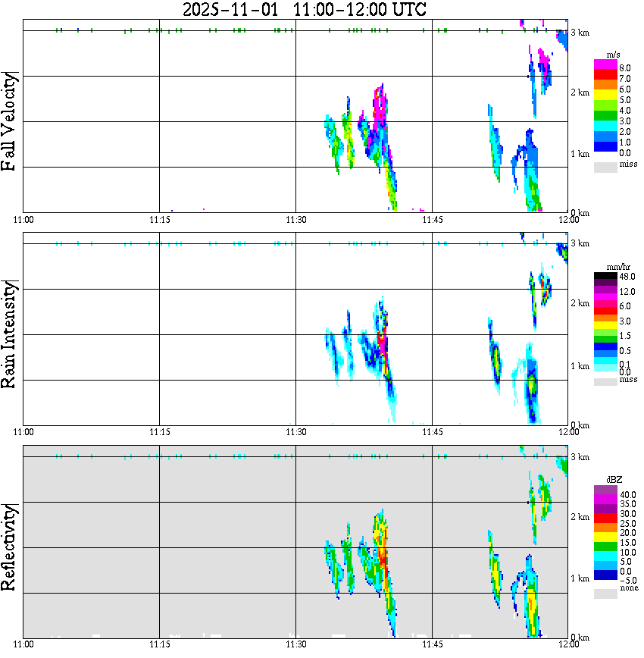Select the yellow swatch in the m/s legend

[605, 95]
